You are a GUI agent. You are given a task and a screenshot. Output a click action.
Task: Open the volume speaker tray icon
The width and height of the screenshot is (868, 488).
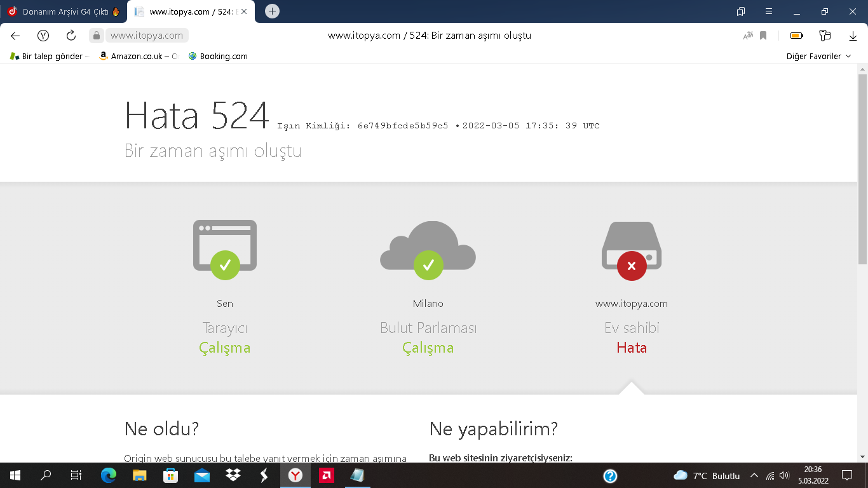[x=784, y=475]
